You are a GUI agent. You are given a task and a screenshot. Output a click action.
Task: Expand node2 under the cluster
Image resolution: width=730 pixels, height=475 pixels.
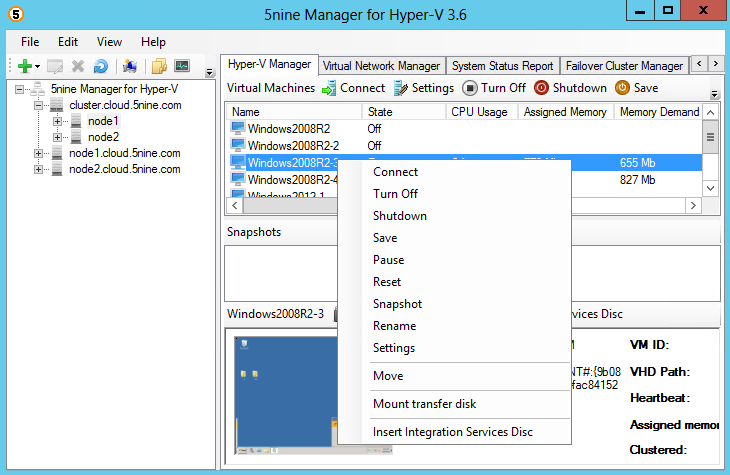click(x=57, y=137)
